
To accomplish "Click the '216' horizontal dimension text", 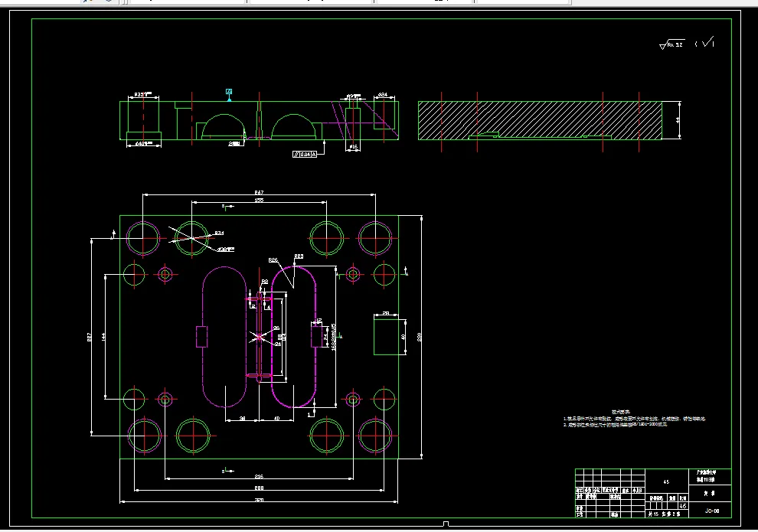I will [259, 476].
